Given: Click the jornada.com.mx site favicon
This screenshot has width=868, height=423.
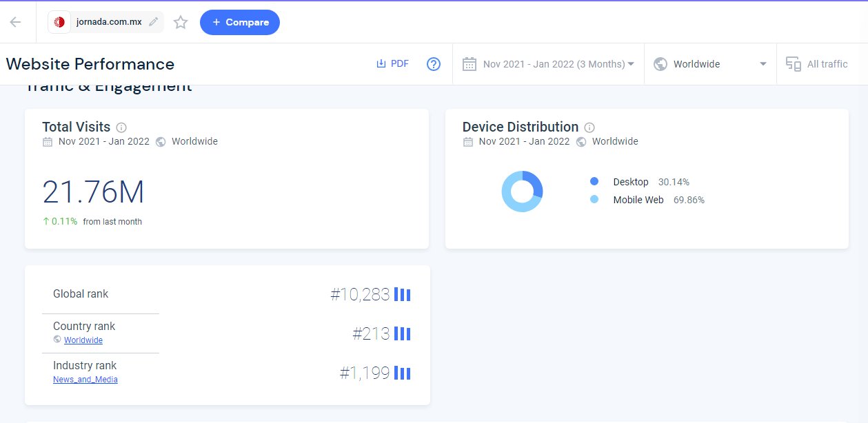Looking at the screenshot, I should (60, 22).
